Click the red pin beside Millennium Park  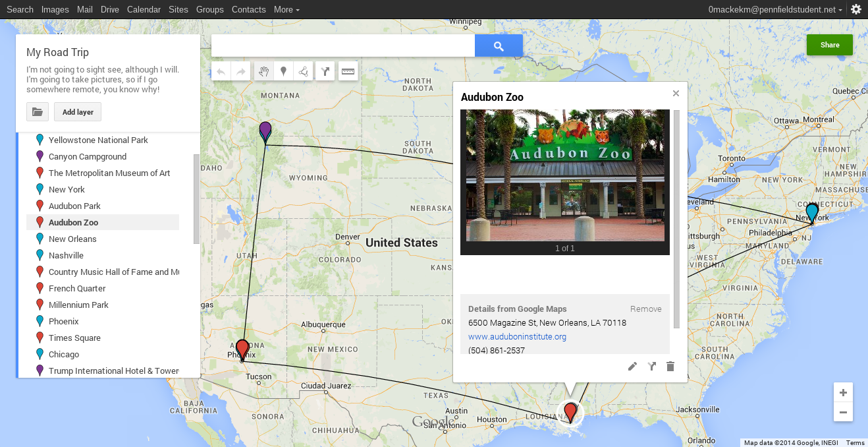[x=40, y=305]
